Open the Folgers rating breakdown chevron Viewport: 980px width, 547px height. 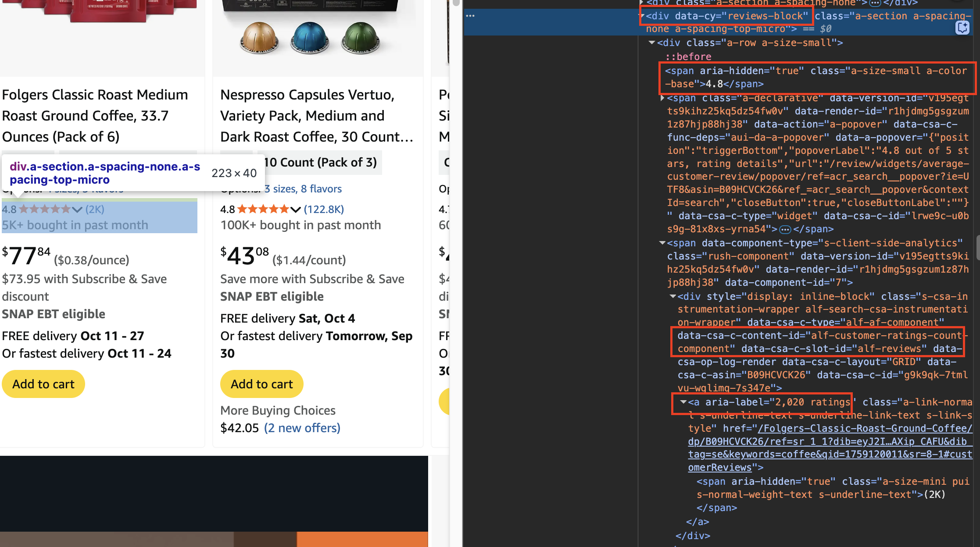click(x=75, y=210)
